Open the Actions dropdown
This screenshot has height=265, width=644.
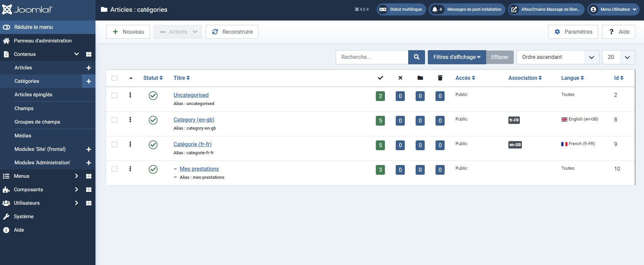click(x=178, y=32)
